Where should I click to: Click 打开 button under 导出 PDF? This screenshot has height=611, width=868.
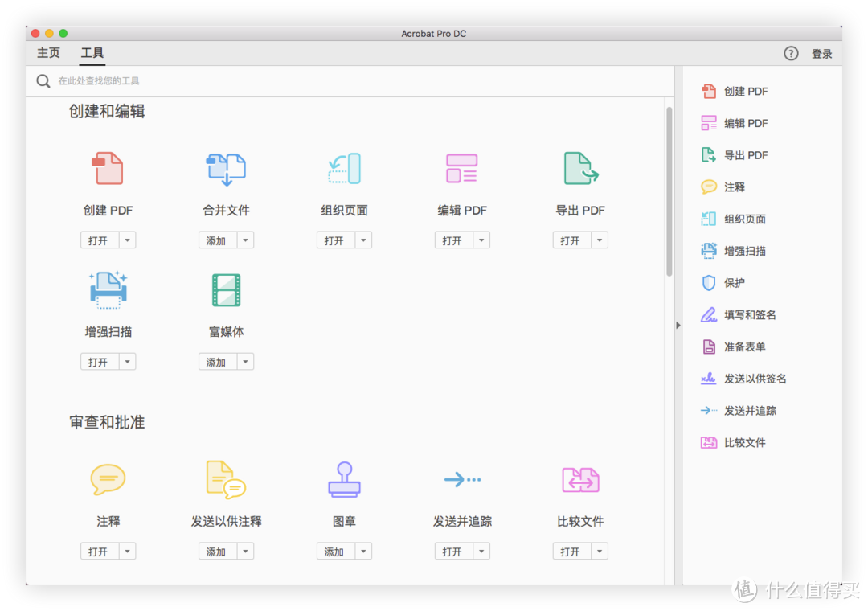(572, 240)
